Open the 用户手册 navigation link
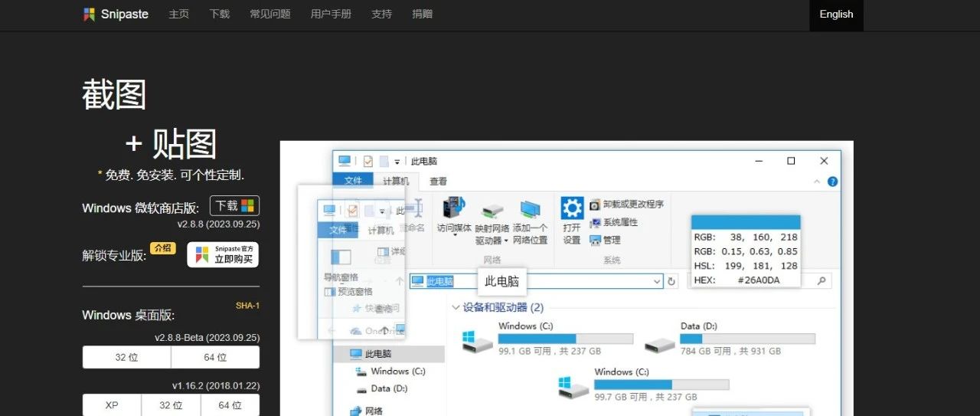 [x=331, y=14]
